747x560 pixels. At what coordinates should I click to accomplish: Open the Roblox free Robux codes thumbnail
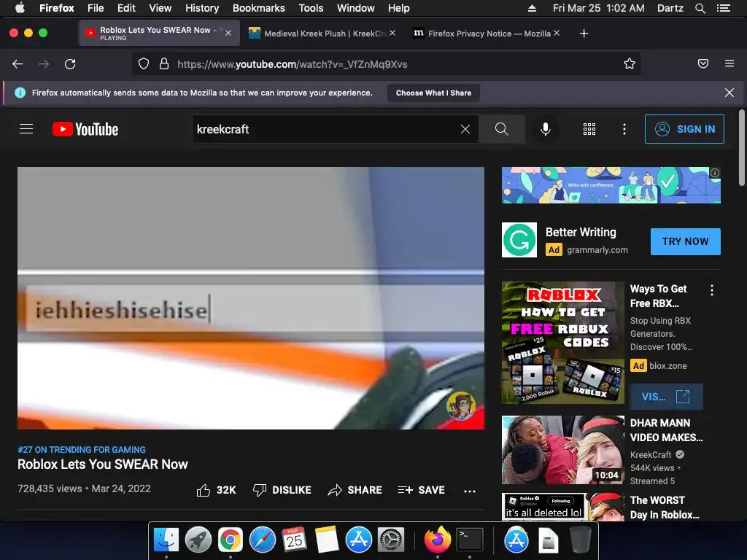563,343
